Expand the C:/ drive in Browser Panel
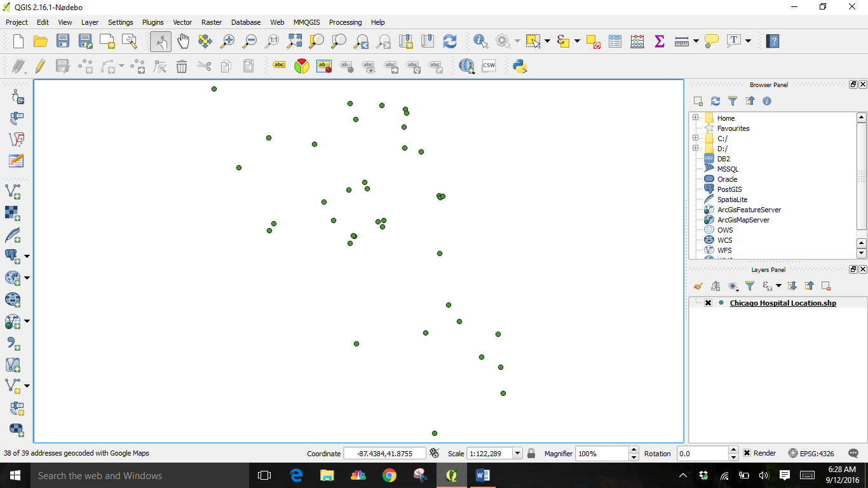Image resolution: width=868 pixels, height=488 pixels. click(x=696, y=138)
